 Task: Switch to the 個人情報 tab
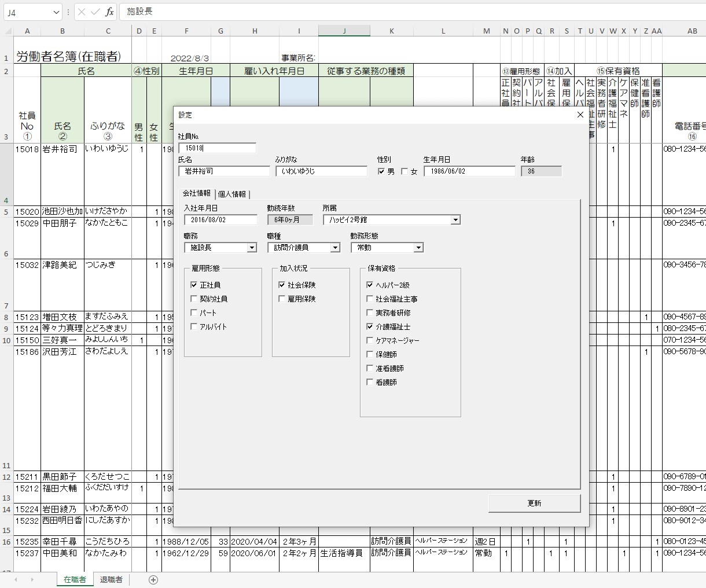[232, 194]
